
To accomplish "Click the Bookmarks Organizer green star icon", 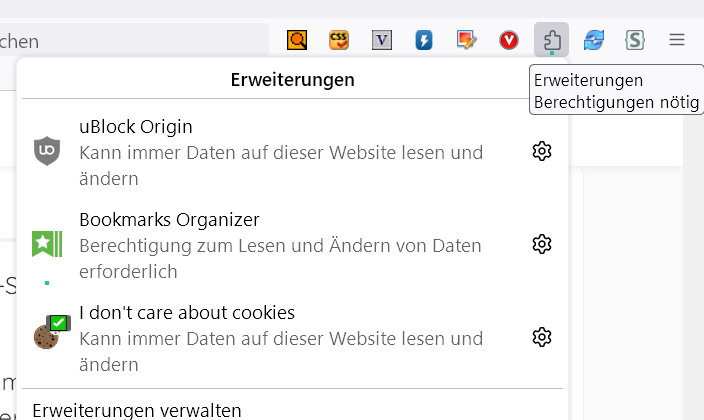I will [x=47, y=243].
